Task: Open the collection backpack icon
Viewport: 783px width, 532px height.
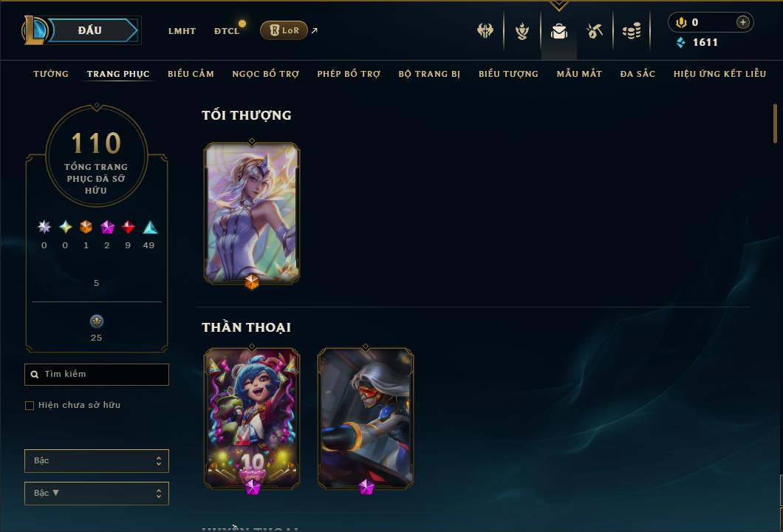Action: pyautogui.click(x=558, y=31)
